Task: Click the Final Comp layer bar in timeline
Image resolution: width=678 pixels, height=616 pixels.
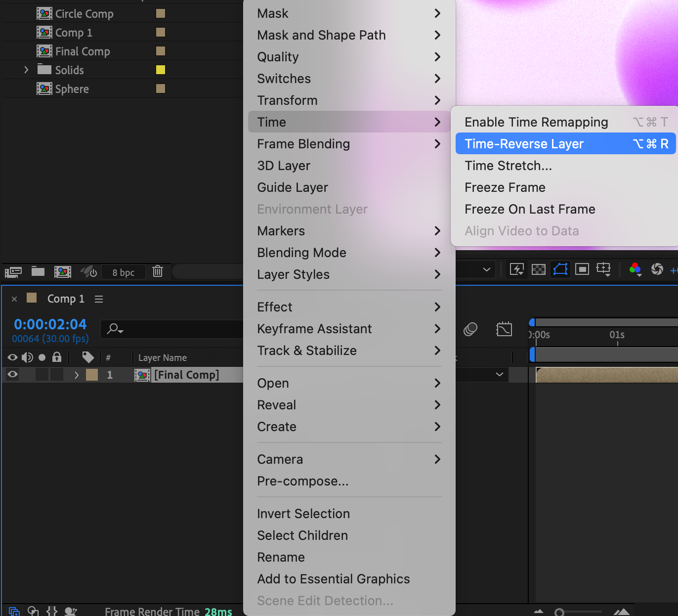Action: (x=607, y=375)
